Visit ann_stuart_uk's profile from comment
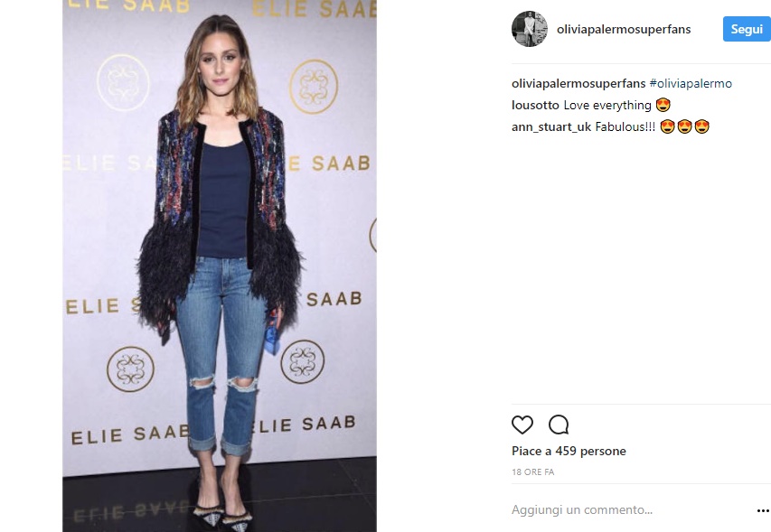 [551, 126]
